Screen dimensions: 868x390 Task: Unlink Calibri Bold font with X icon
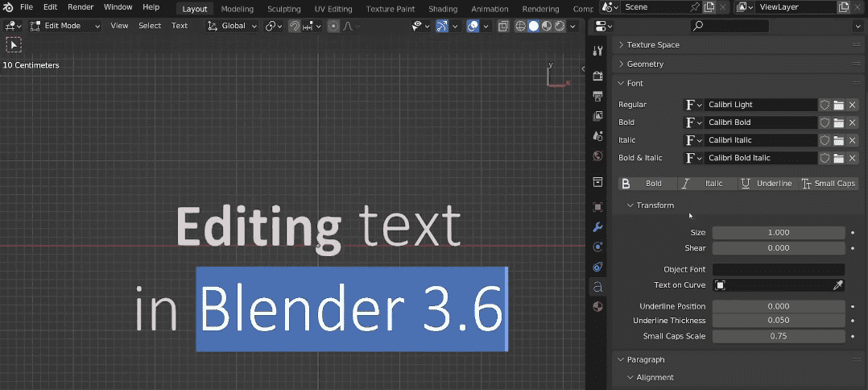click(852, 122)
